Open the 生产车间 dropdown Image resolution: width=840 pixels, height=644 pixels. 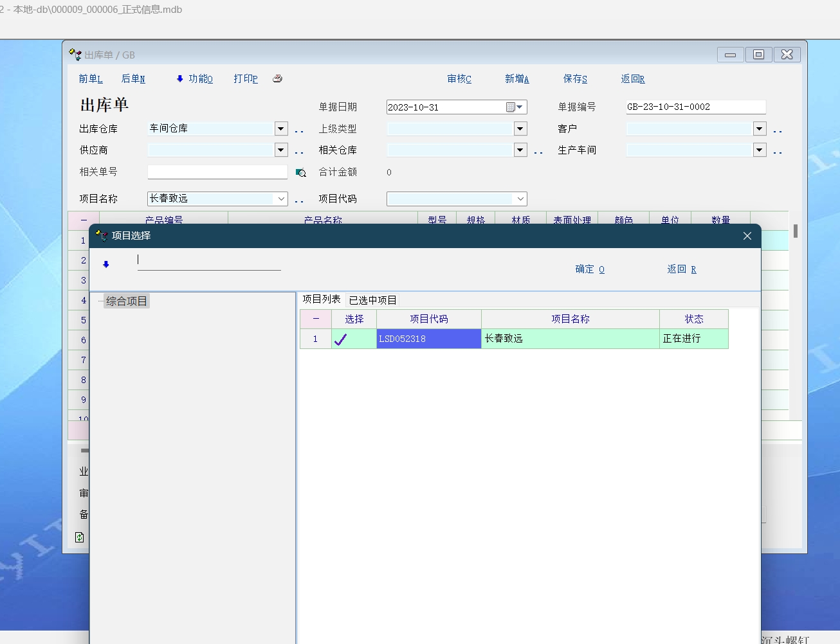[x=760, y=150]
